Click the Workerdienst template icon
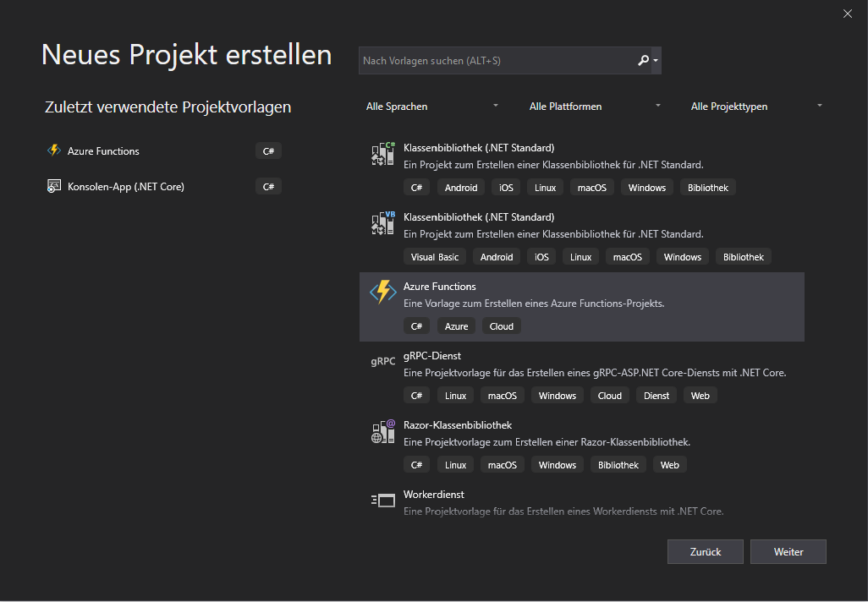This screenshot has width=868, height=602. click(383, 501)
